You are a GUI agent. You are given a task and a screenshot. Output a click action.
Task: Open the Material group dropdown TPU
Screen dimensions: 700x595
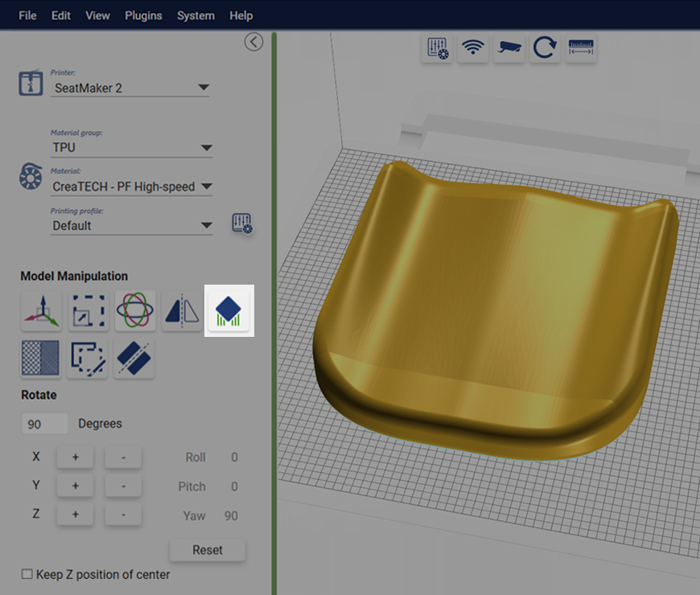131,148
